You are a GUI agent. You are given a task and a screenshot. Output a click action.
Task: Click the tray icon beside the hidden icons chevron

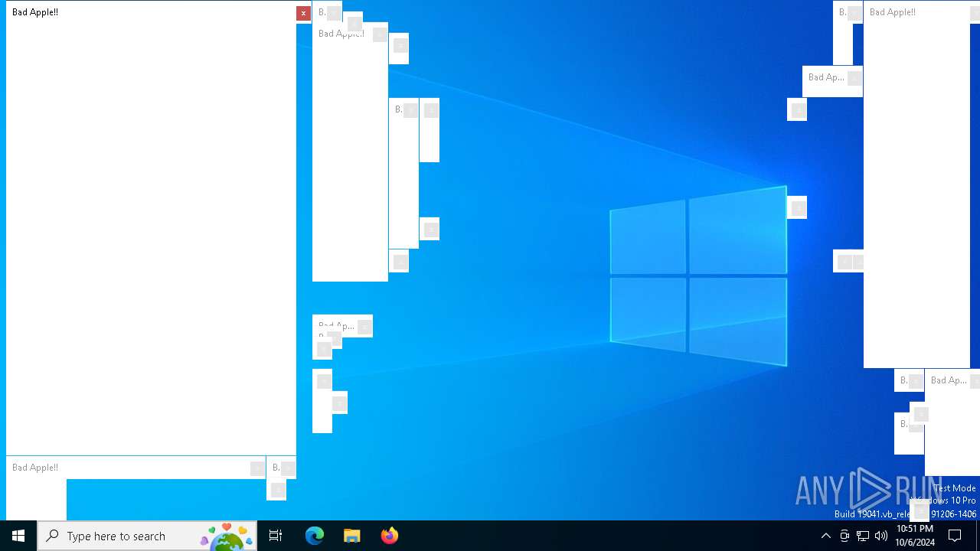pos(844,536)
